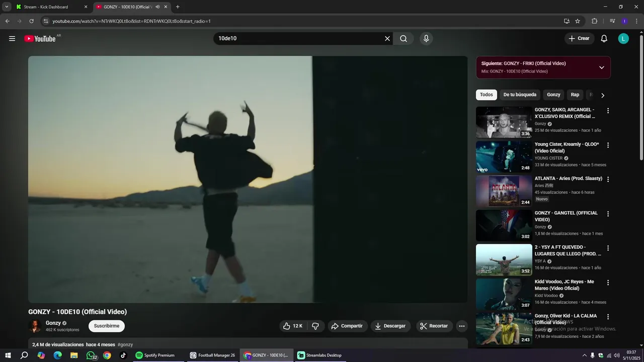Open Chrome media controls icon
This screenshot has height=362, width=644.
[x=612, y=21]
